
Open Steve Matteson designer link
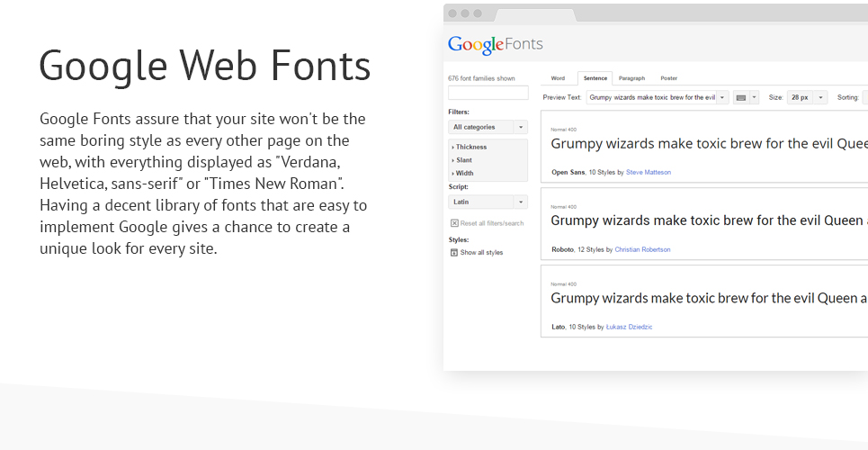649,173
